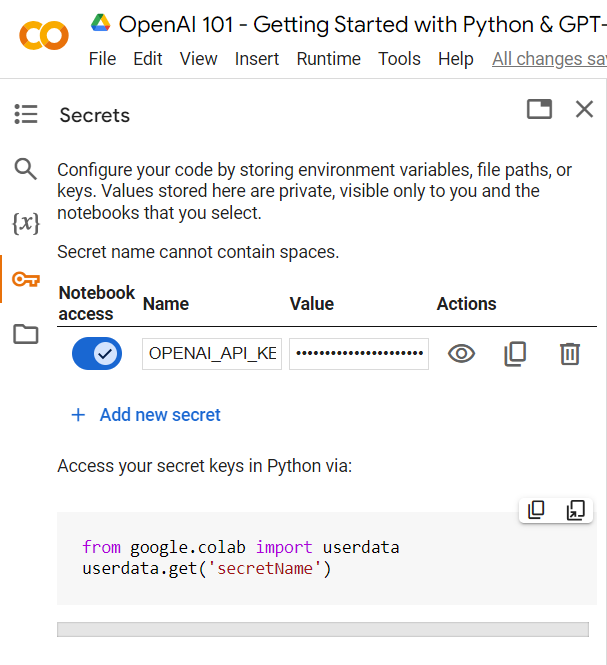Copy the OPENAI_API_KEY secret value
This screenshot has width=607, height=665.
(x=515, y=354)
